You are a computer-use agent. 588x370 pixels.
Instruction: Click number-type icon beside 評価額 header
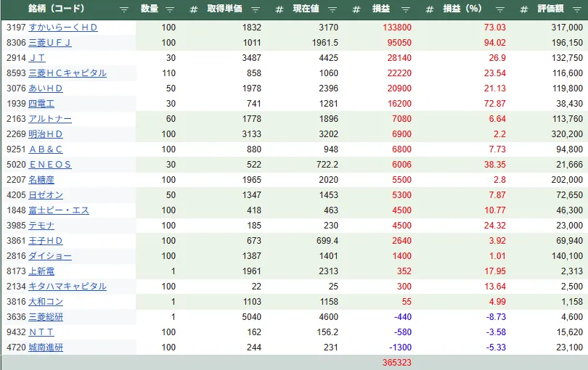(x=524, y=9)
